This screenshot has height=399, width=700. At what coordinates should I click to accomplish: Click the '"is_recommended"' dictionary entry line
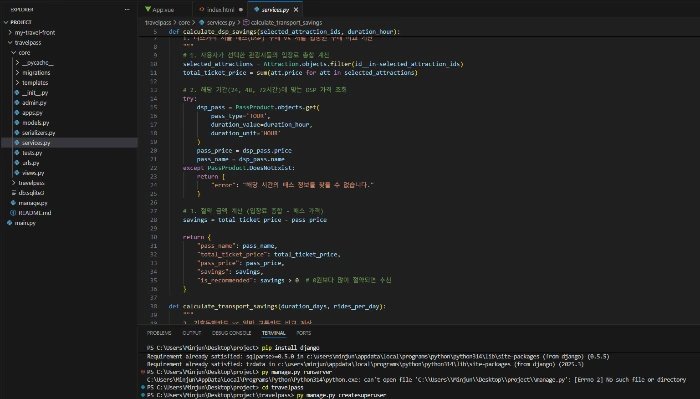[x=294, y=280]
